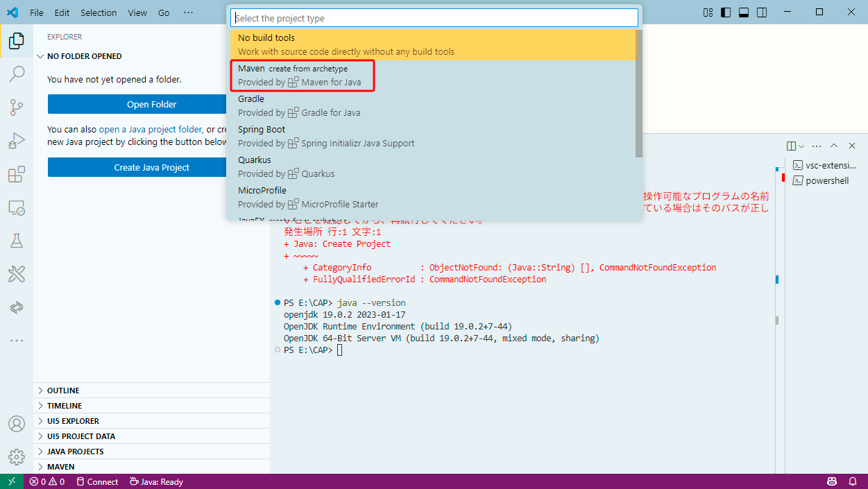Follow the open a Java project folder link
Viewport: 868px width, 489px height.
pos(151,129)
